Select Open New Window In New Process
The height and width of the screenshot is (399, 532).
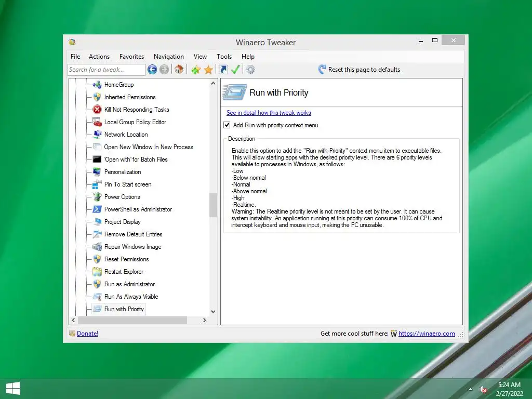[x=148, y=147]
